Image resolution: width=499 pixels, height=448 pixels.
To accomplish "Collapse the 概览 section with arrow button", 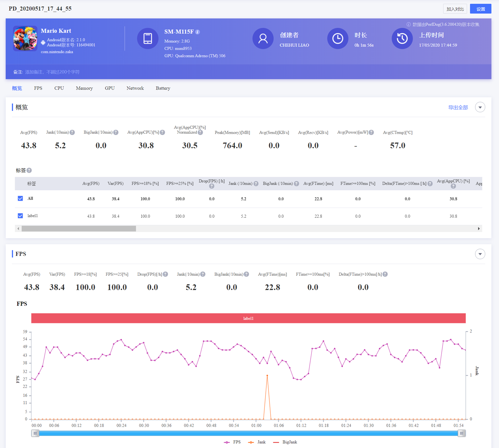I will click(x=480, y=107).
